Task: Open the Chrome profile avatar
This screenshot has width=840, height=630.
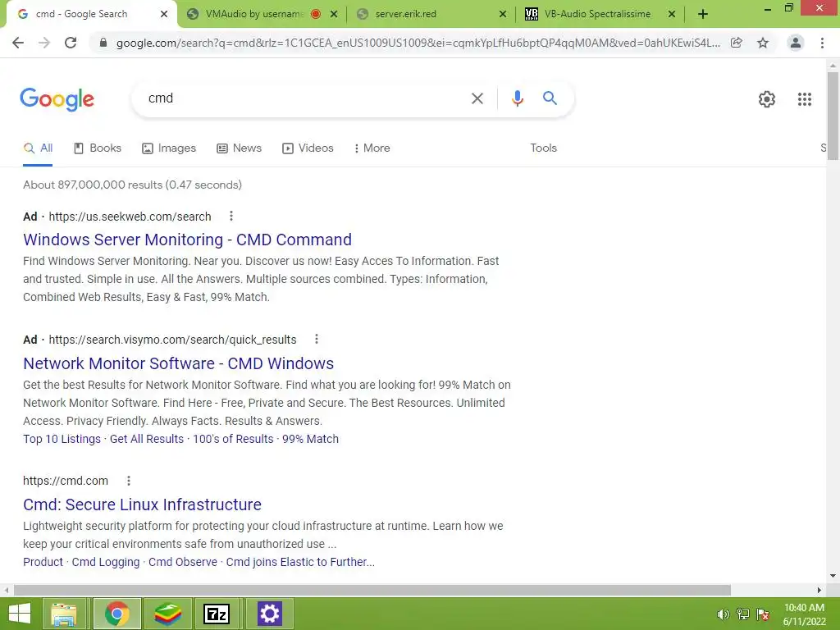Action: [796, 43]
